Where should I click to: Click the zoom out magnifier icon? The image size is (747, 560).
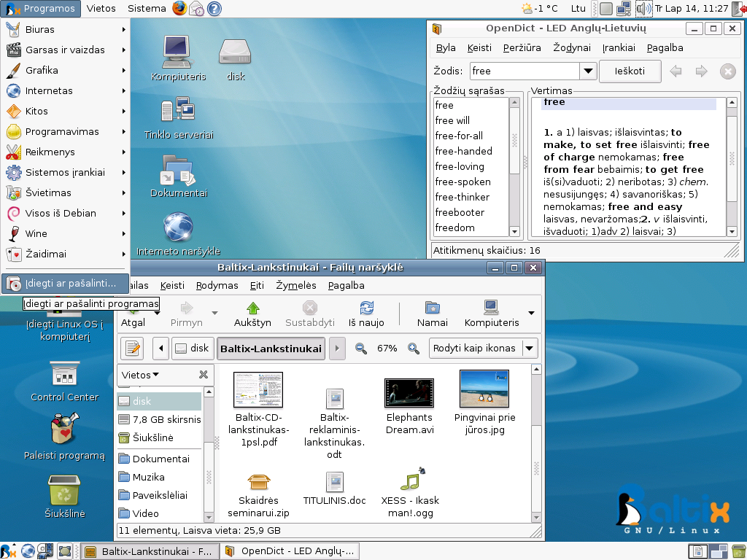click(x=360, y=349)
